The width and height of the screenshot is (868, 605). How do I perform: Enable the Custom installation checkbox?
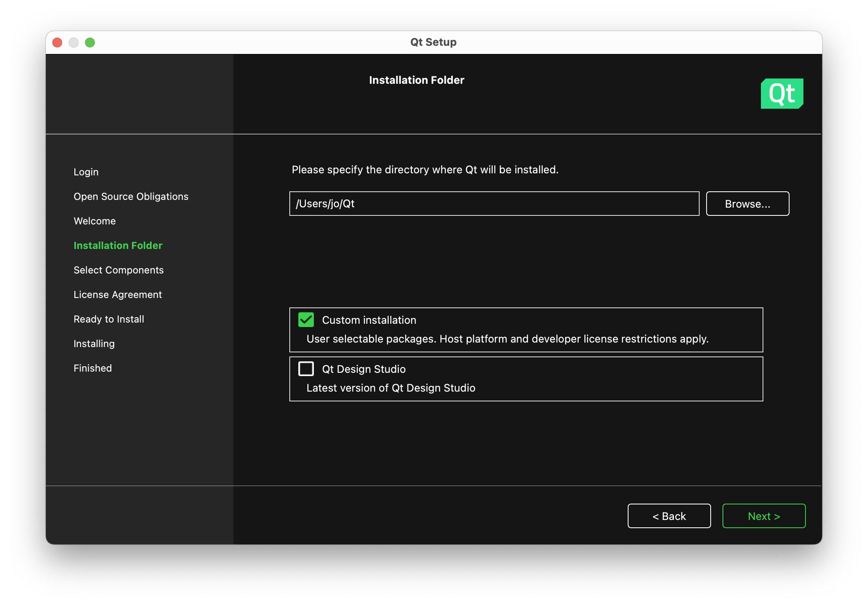306,320
